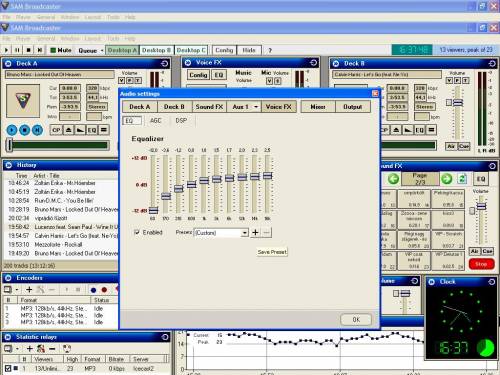Expand the Aux 1 dropdown arrow

tap(256, 107)
